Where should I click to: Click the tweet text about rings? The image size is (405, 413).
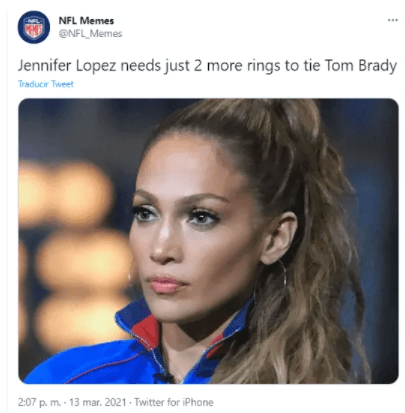(207, 66)
